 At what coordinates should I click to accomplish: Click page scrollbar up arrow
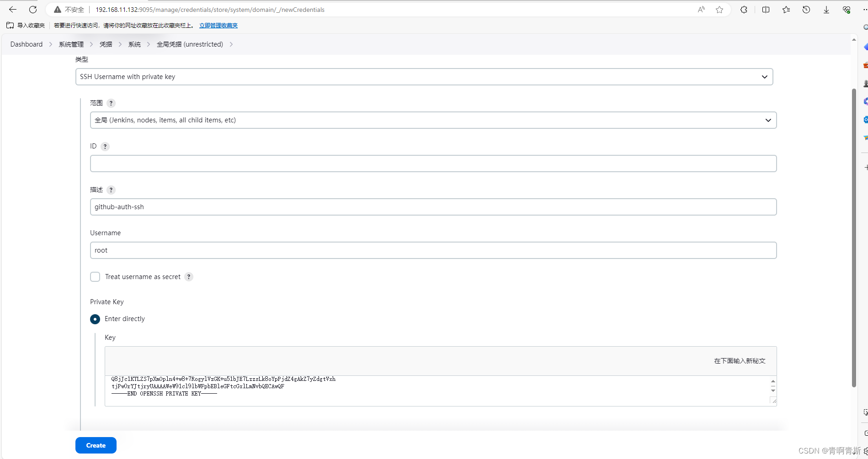[x=854, y=40]
